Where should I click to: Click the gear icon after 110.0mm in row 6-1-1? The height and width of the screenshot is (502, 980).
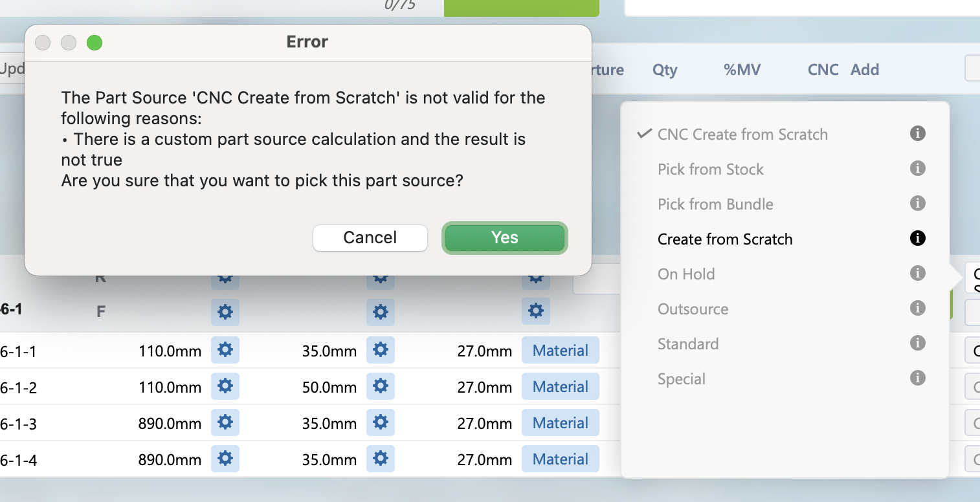pos(225,351)
